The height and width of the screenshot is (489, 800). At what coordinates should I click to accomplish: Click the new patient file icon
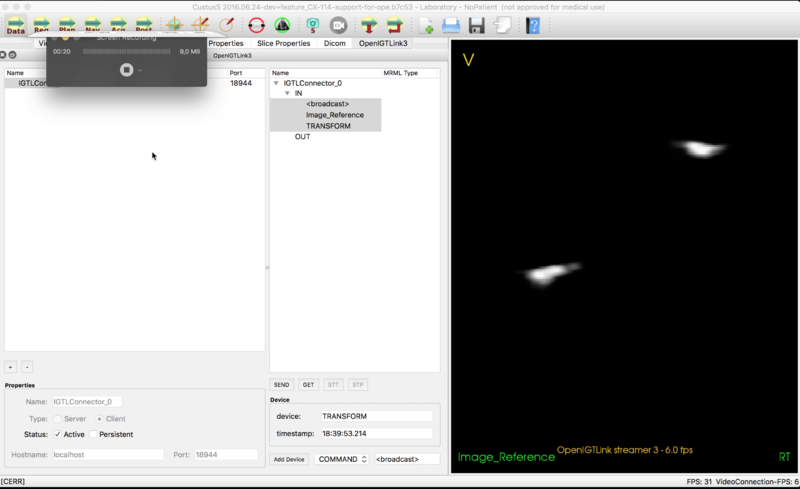[x=426, y=25]
